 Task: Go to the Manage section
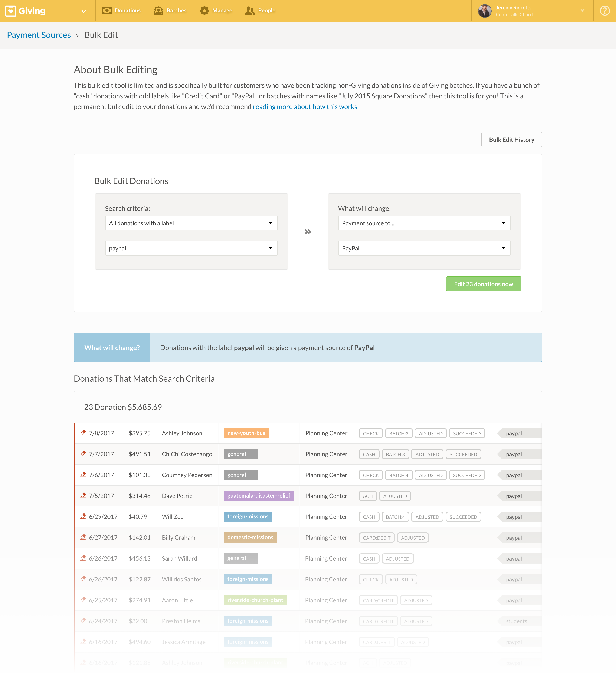point(216,11)
